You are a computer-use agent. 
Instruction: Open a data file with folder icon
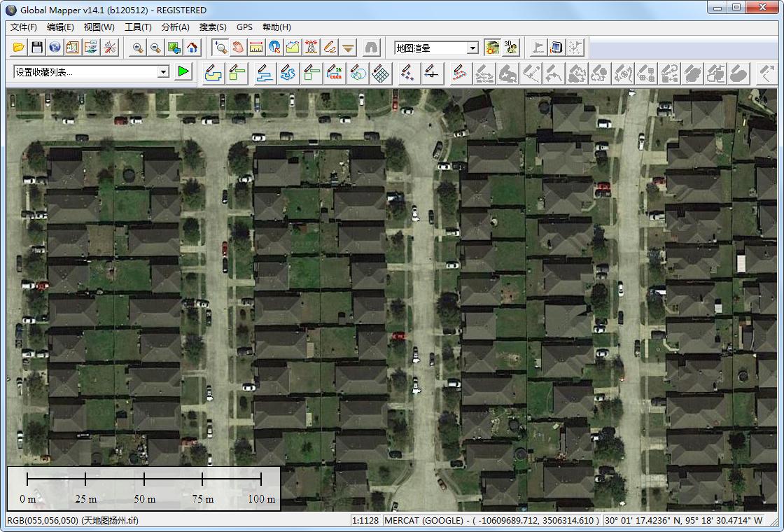coord(19,48)
